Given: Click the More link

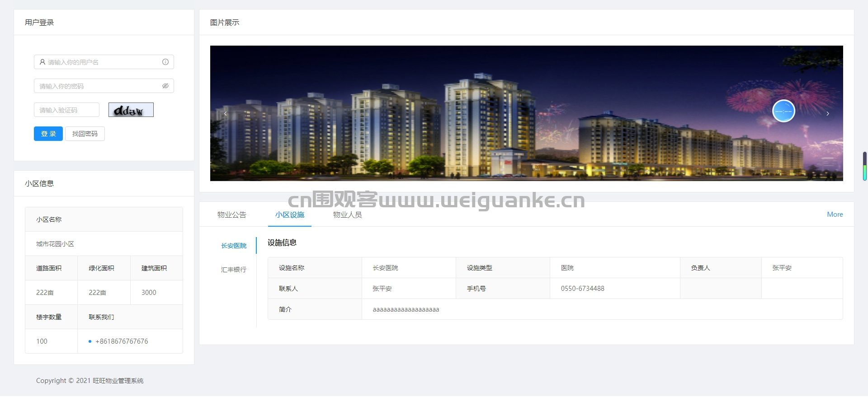Looking at the screenshot, I should [835, 214].
